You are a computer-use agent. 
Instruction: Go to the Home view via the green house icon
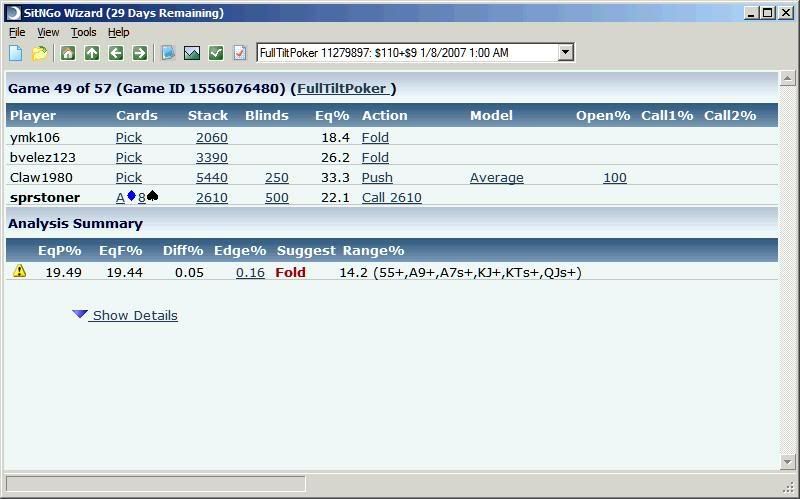tap(68, 53)
